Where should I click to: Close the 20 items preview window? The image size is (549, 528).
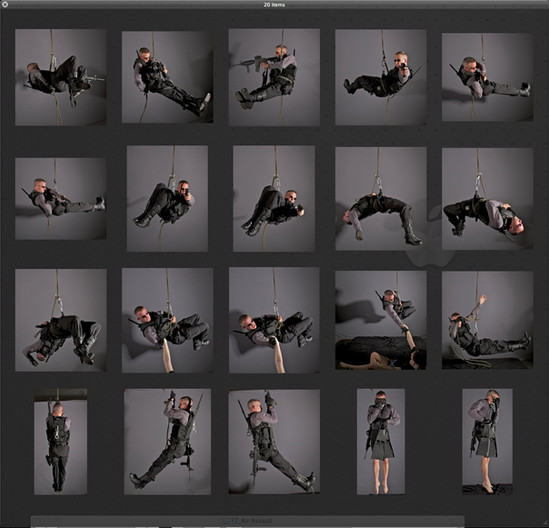point(5,5)
